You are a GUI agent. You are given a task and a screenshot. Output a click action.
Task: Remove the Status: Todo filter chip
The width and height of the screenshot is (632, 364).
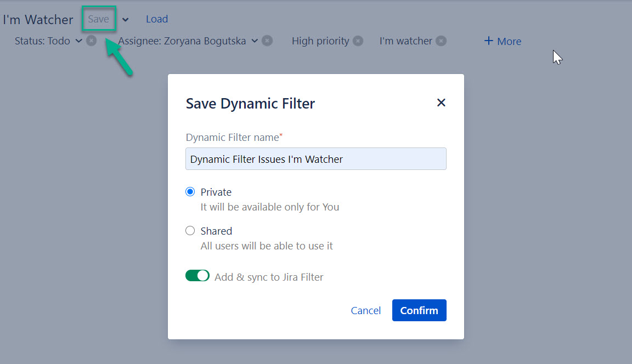click(92, 41)
